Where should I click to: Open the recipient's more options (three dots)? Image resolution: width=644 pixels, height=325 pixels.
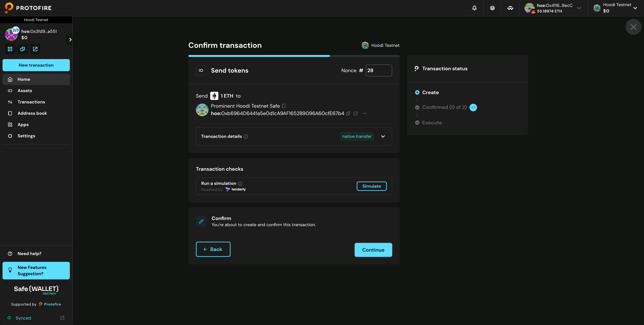point(364,113)
